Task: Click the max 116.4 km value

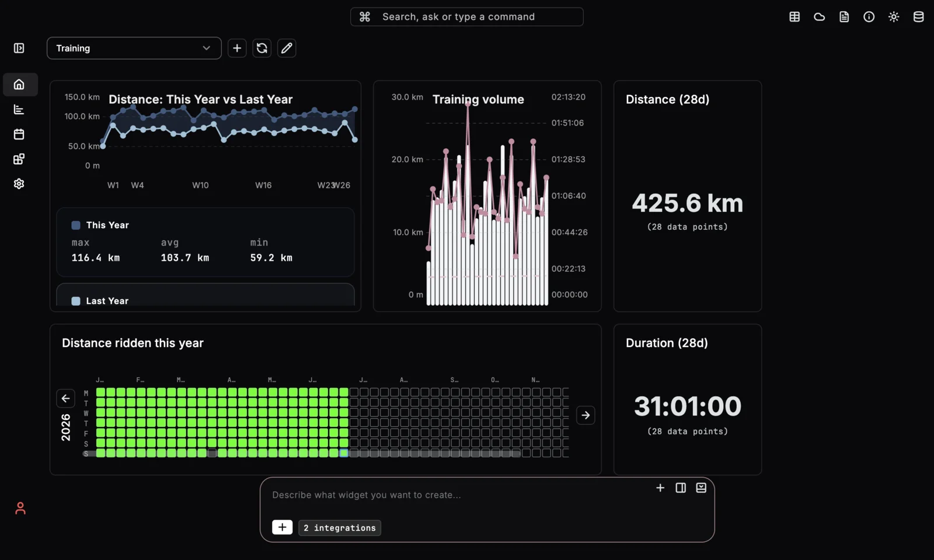Action: (96, 258)
